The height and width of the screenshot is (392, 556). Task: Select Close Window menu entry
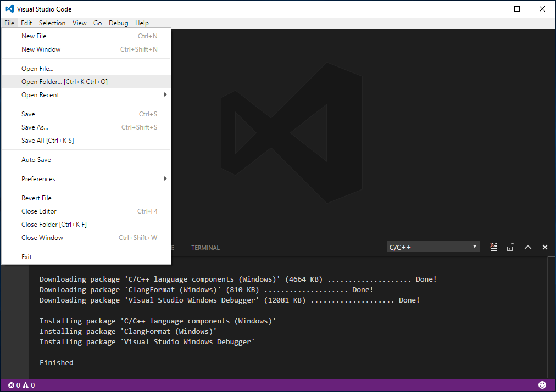coord(86,238)
